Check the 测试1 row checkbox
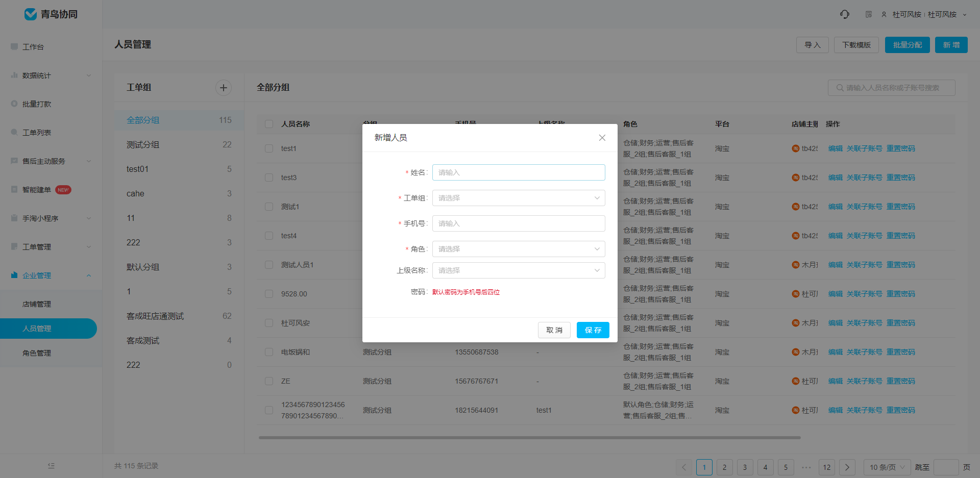 coord(269,207)
